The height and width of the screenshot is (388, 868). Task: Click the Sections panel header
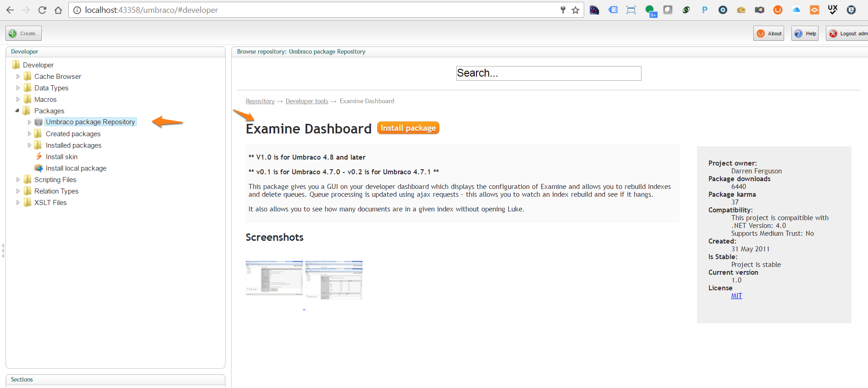tap(115, 380)
